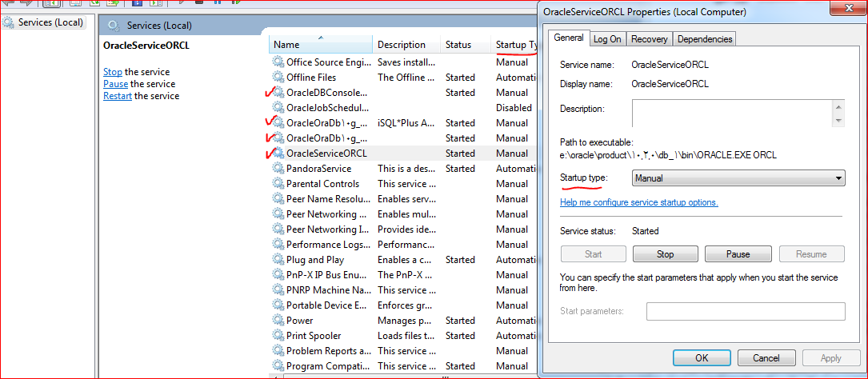The image size is (868, 379).
Task: Select Services (Local) icon in left tree
Action: (10, 22)
